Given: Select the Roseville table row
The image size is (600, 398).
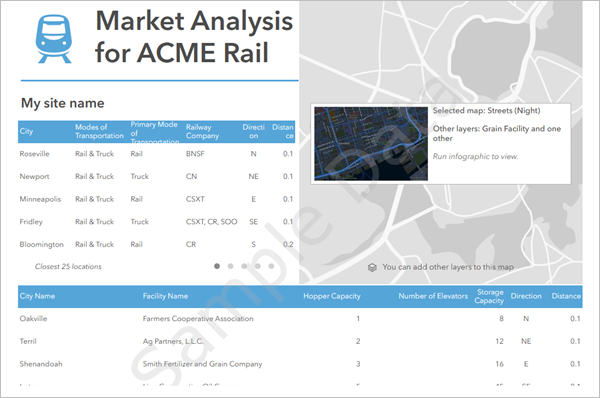Looking at the screenshot, I should [x=157, y=154].
